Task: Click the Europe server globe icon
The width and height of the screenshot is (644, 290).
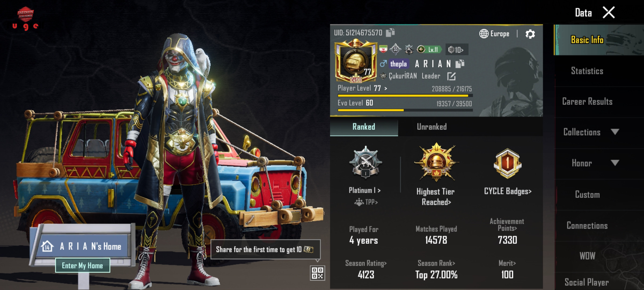Action: click(484, 34)
